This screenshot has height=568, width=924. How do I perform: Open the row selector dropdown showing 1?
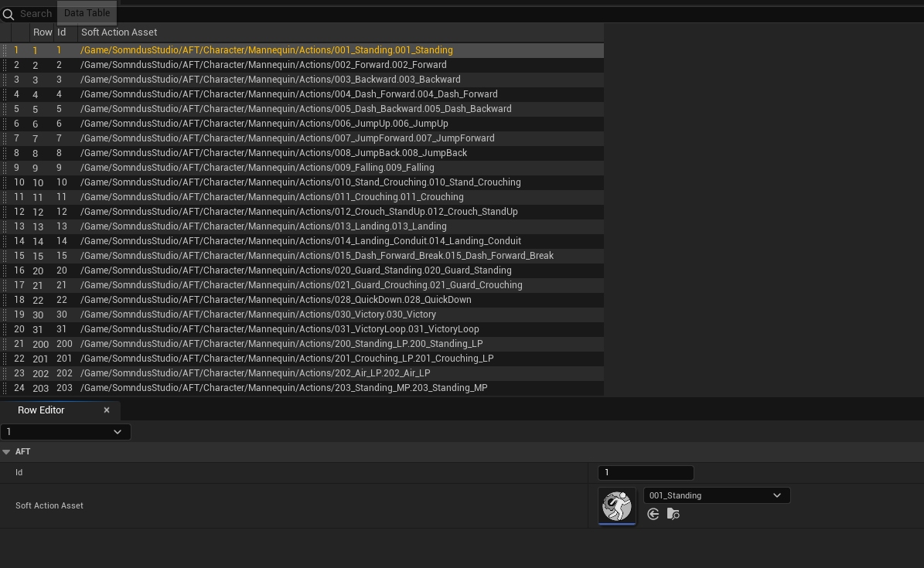click(x=65, y=432)
